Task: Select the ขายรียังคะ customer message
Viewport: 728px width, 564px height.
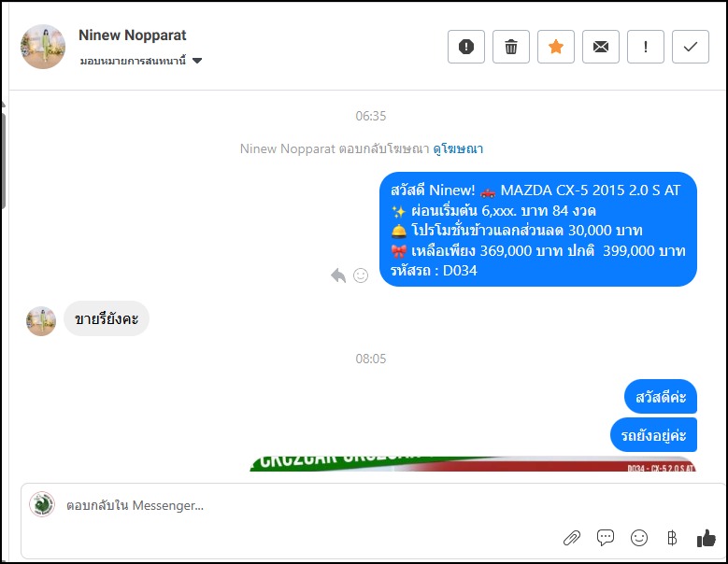Action: 107,319
